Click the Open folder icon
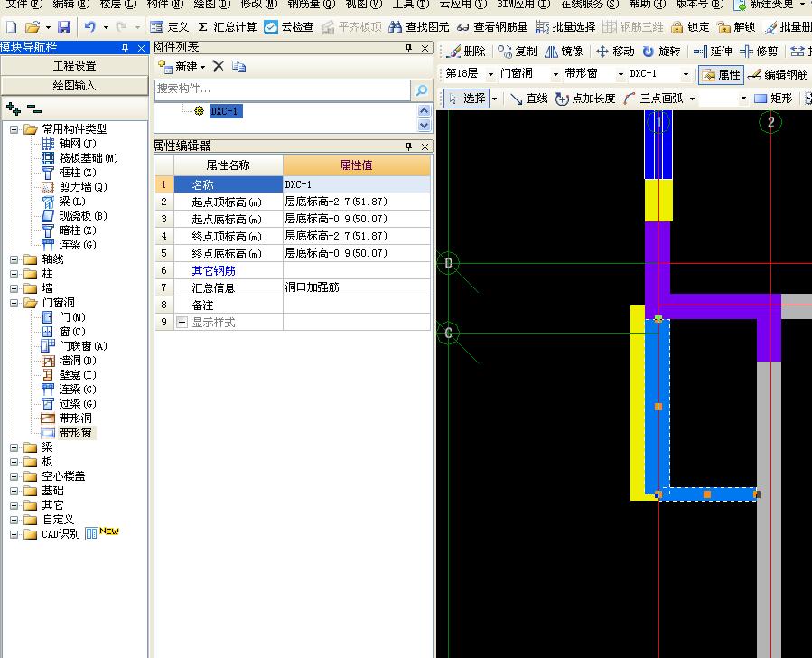The height and width of the screenshot is (658, 812). (33, 27)
